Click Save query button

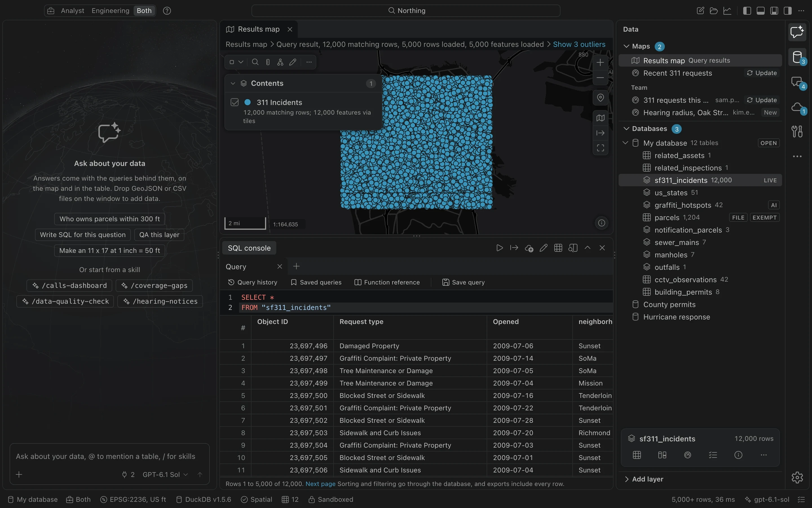[464, 282]
